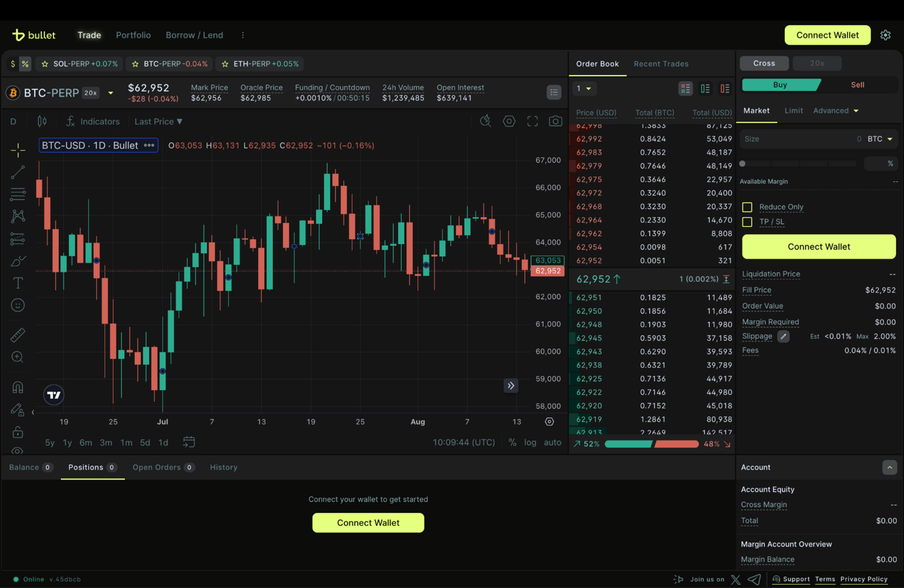
Task: Switch to the Open Orders tab
Action: [x=163, y=467]
